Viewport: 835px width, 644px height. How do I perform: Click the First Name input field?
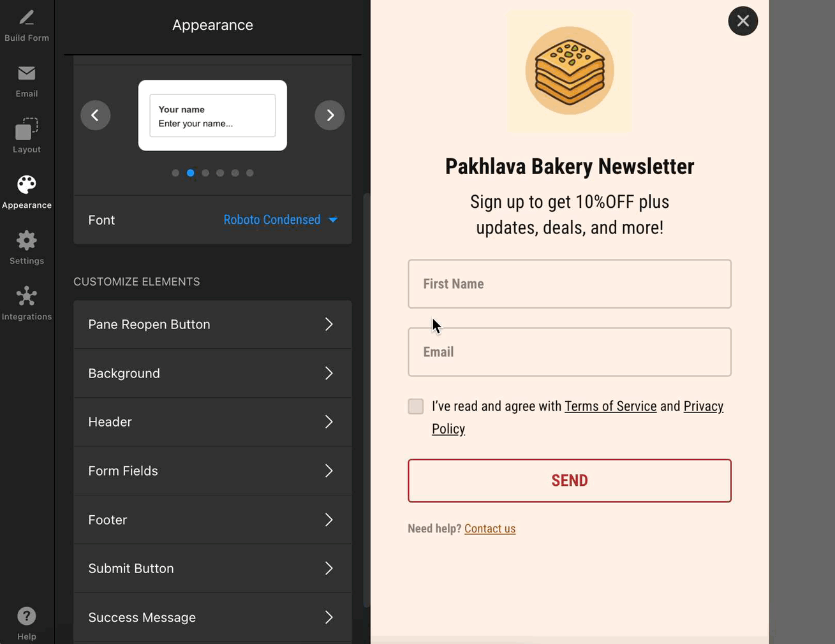click(569, 284)
